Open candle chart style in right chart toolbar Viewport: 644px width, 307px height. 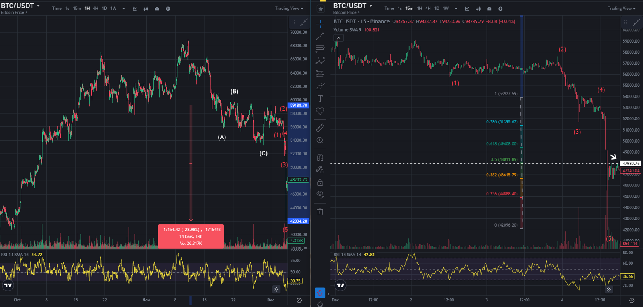pyautogui.click(x=479, y=9)
